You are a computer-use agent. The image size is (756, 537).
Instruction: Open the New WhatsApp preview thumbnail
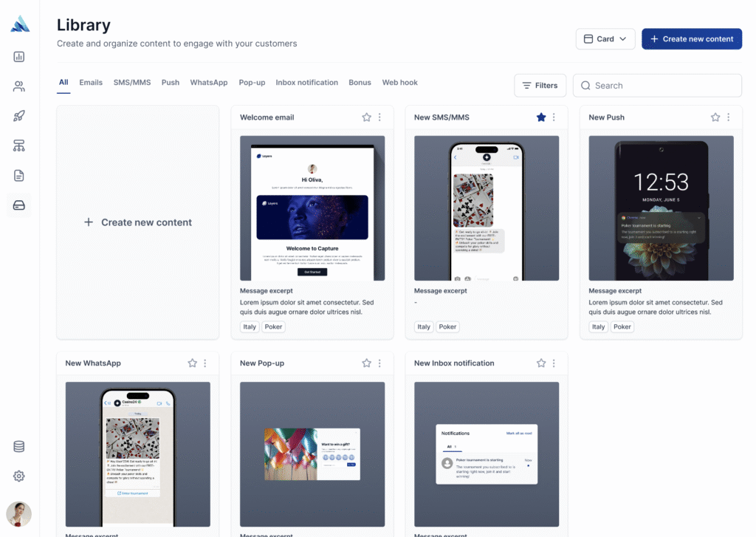coord(138,454)
